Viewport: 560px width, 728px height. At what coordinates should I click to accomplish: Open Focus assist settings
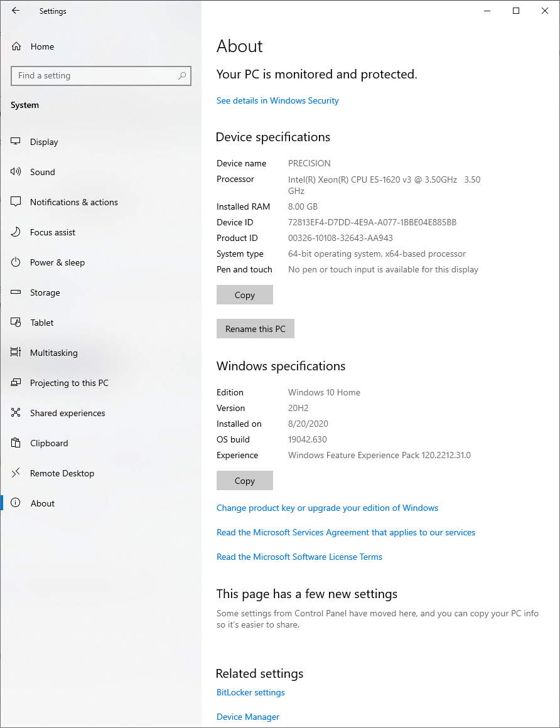(15, 232)
